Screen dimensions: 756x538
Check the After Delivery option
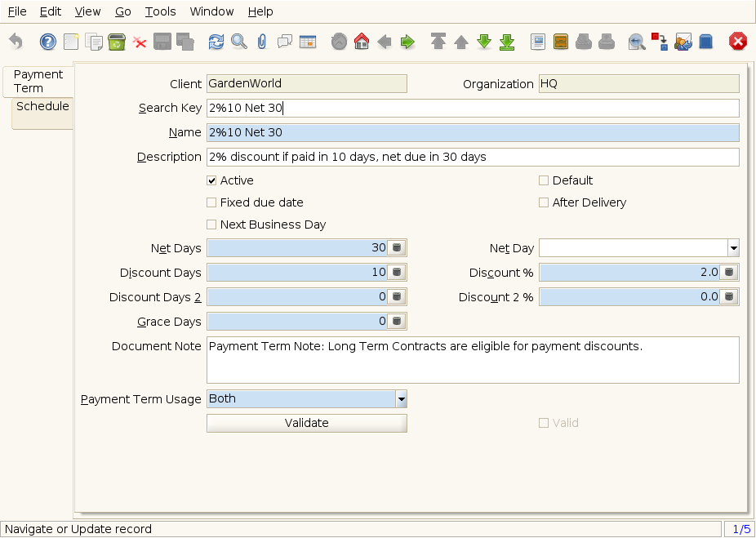click(544, 202)
